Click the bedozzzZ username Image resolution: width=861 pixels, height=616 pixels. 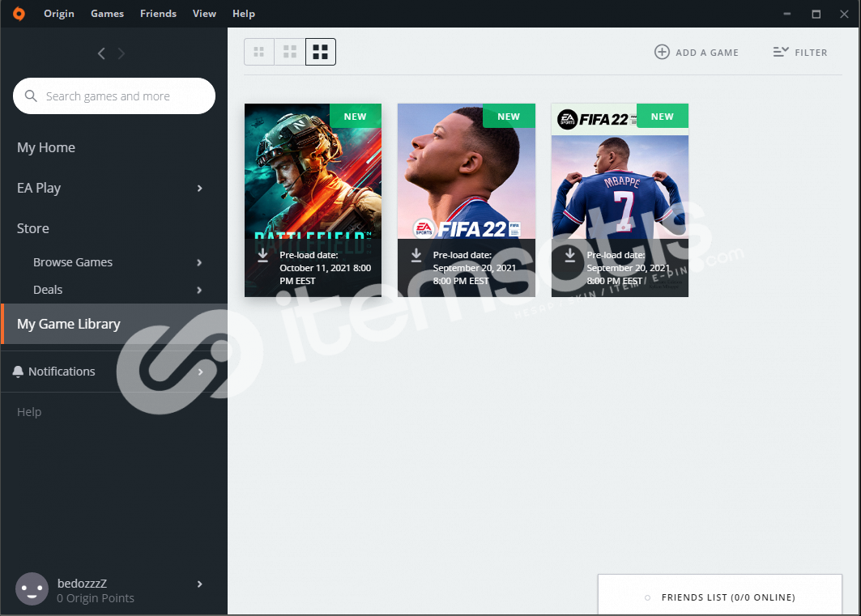pyautogui.click(x=82, y=584)
